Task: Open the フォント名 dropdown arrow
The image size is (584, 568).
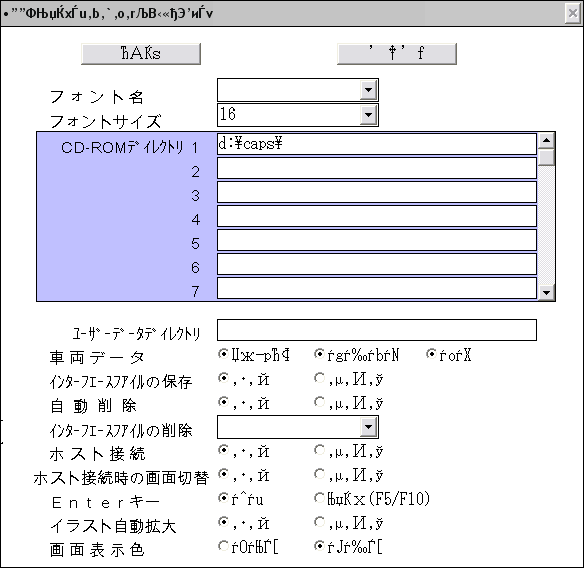Action: click(368, 90)
